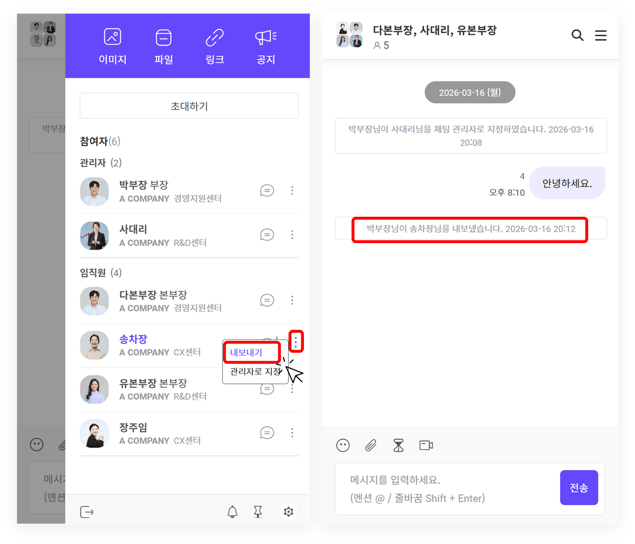
Task: Toggle pin chat room icon
Action: click(258, 512)
